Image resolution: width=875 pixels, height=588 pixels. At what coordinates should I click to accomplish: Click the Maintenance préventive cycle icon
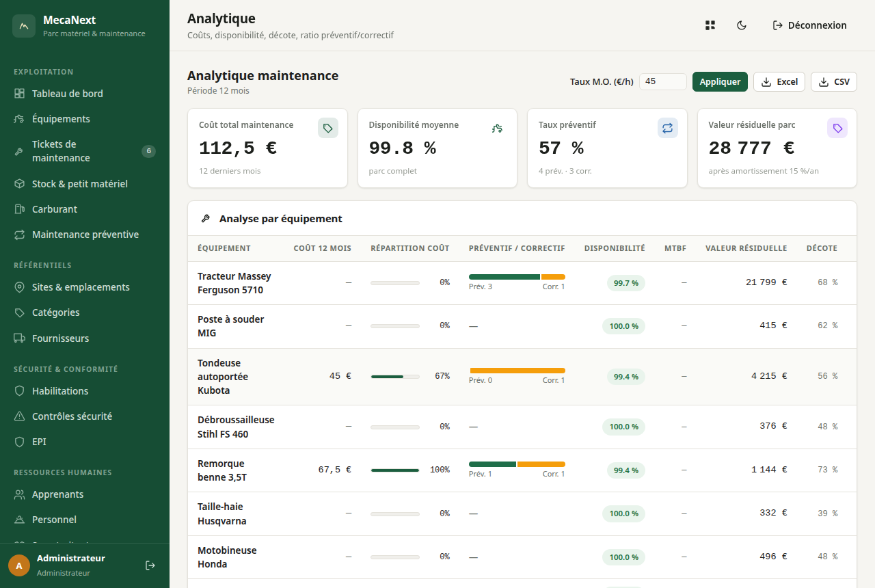coord(19,235)
